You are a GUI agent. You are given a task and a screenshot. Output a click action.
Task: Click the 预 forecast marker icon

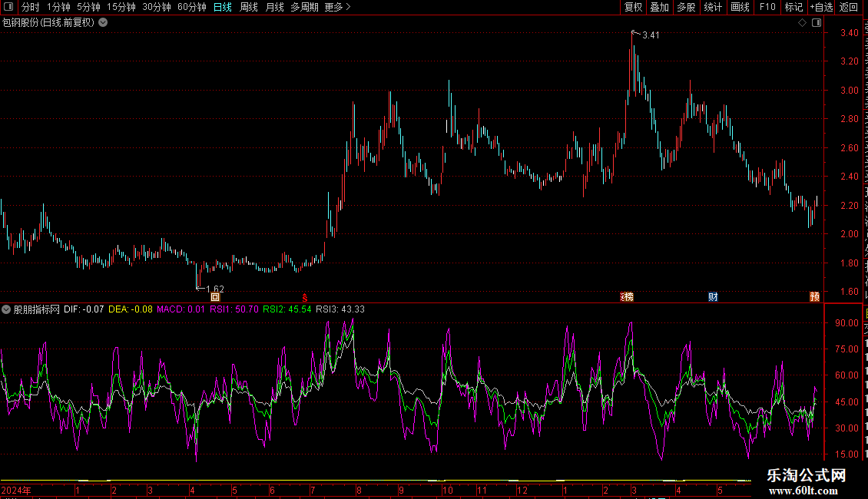[x=815, y=297]
